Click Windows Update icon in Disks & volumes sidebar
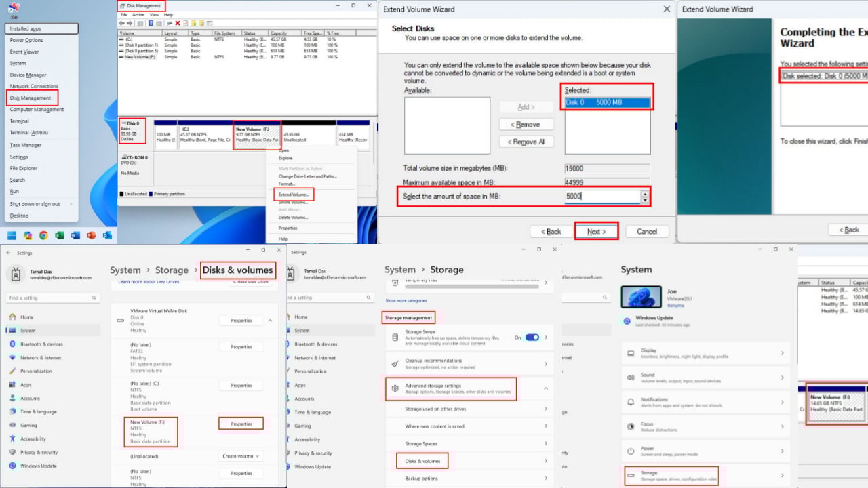Screen dimensions: 868x488 pyautogui.click(x=12, y=466)
